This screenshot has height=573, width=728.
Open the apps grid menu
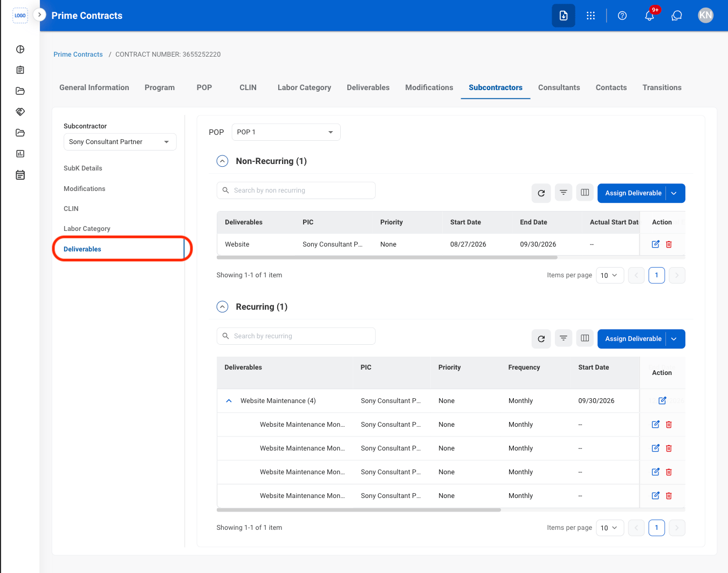click(x=591, y=16)
